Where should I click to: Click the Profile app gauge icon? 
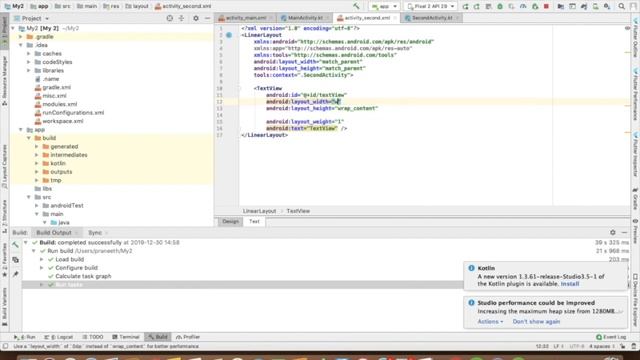click(x=523, y=7)
